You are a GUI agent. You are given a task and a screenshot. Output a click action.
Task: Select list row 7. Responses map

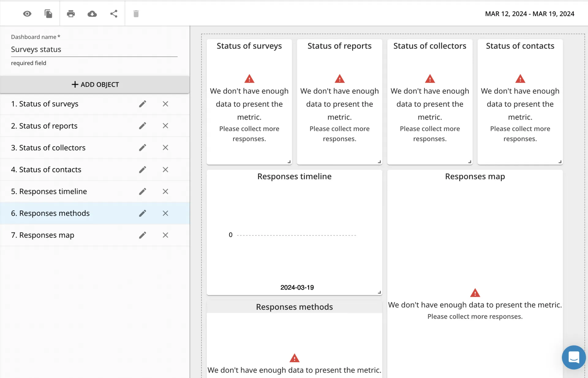pyautogui.click(x=95, y=235)
